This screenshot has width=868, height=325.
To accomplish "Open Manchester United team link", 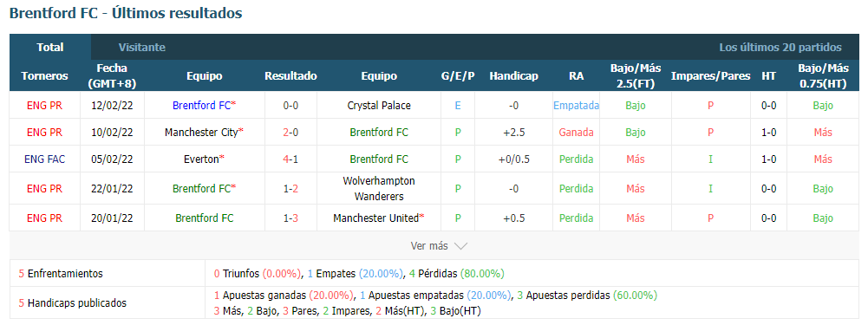I will pos(375,218).
